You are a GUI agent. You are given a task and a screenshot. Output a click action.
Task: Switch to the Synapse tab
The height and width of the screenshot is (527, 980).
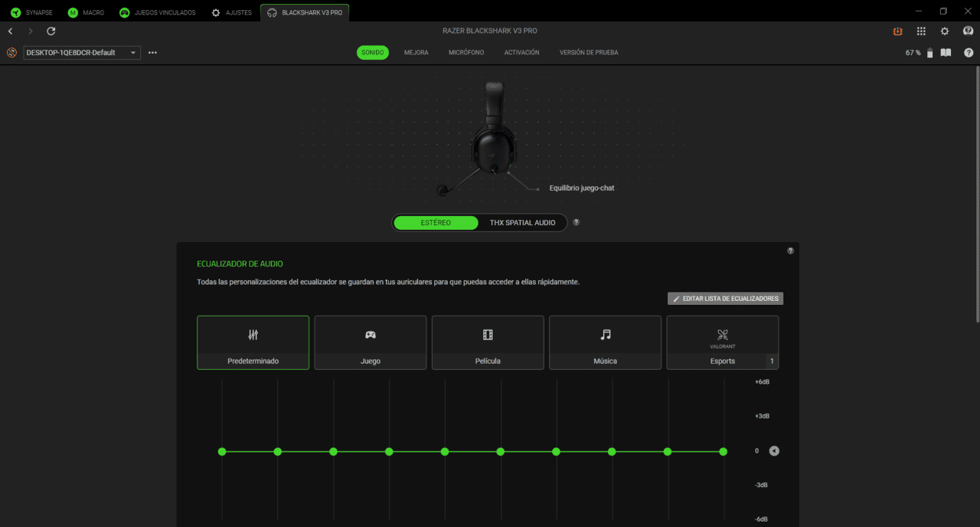coord(31,12)
